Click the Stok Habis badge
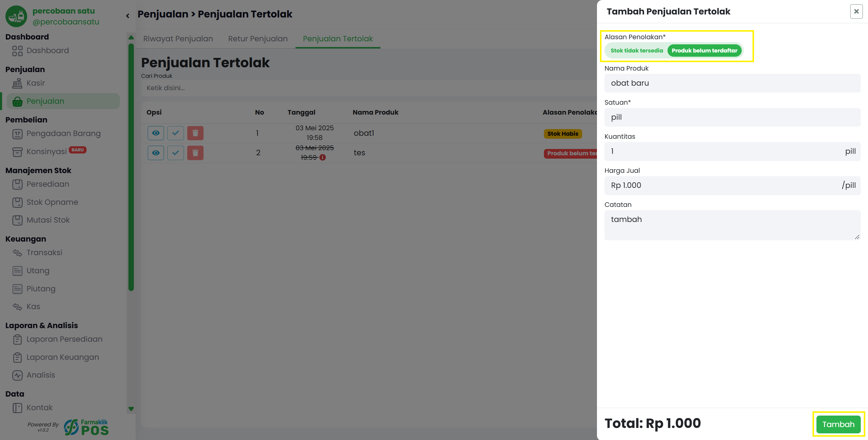The width and height of the screenshot is (868, 440). click(562, 134)
